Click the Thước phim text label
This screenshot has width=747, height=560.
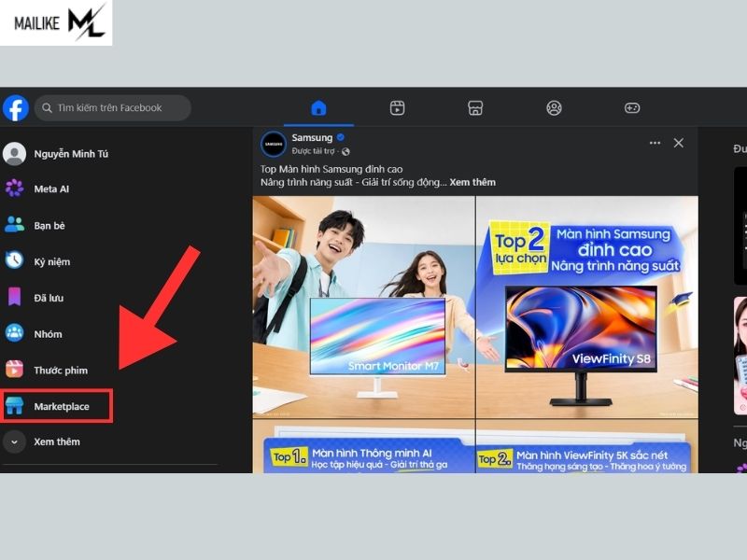pos(61,371)
